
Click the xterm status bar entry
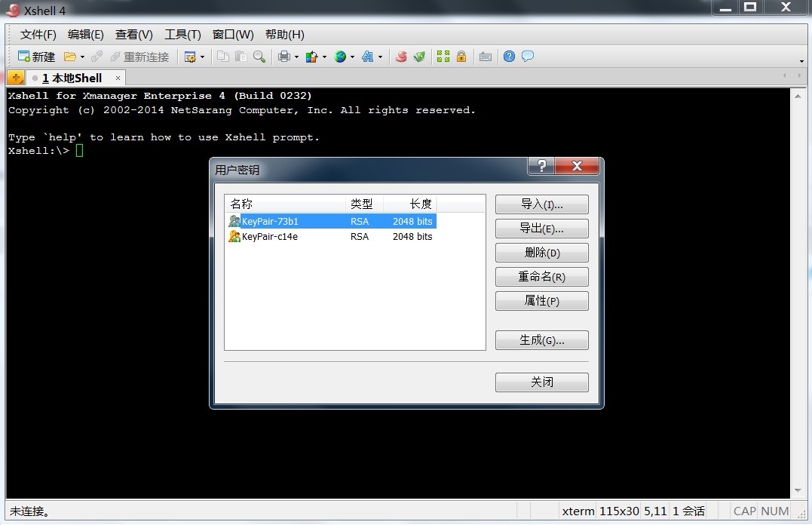[578, 511]
